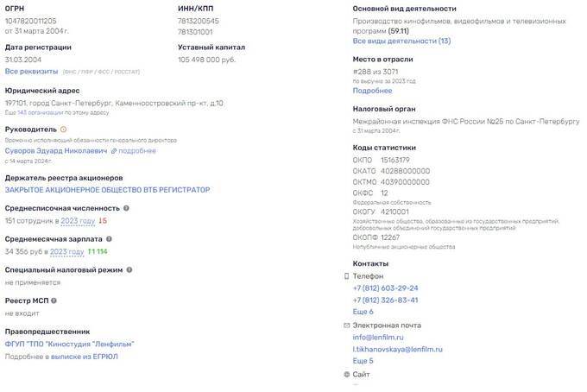Open the 2023 году salary year selector

(x=66, y=251)
